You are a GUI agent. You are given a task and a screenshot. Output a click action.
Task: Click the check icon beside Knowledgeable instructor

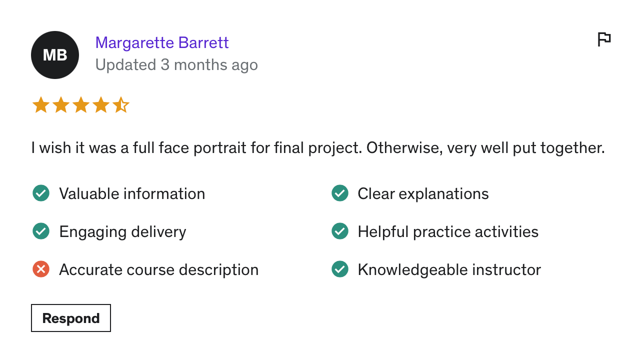point(340,269)
